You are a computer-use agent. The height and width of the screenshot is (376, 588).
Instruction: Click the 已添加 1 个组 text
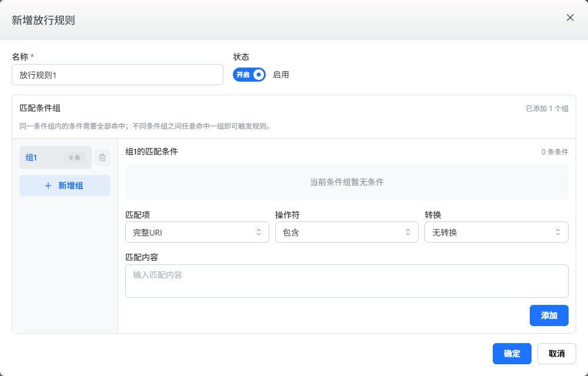pos(547,109)
